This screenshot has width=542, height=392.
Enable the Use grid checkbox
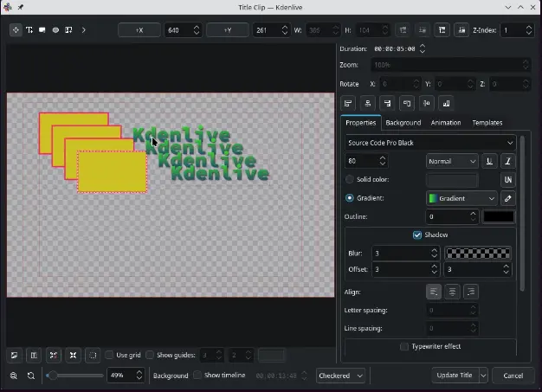tap(109, 355)
